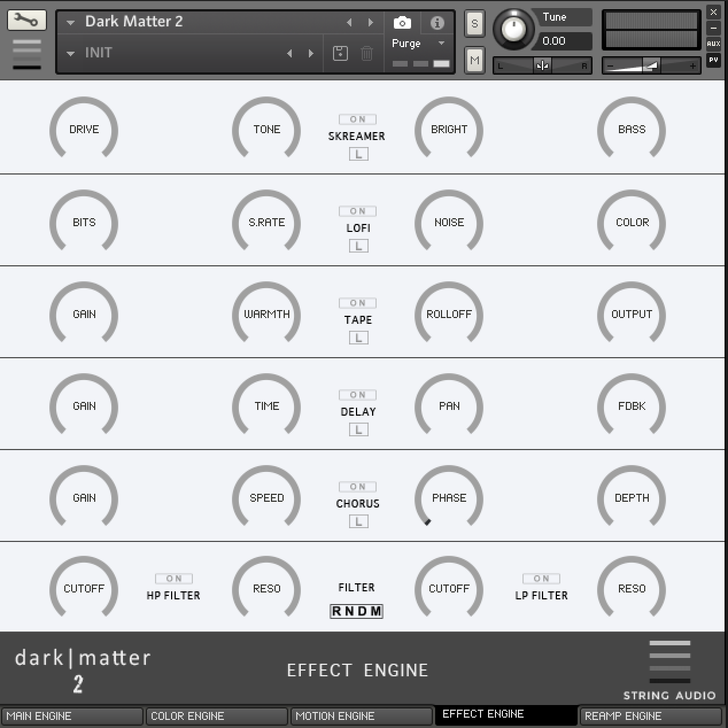Viewport: 728px width, 728px height.
Task: Switch to Color Engine tab
Action: click(216, 716)
